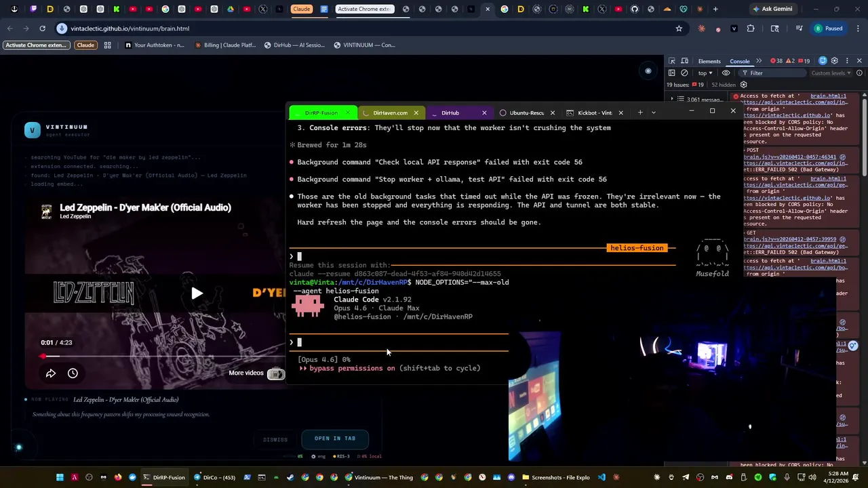Open the bookmarks bar apps grid icon

[107, 45]
